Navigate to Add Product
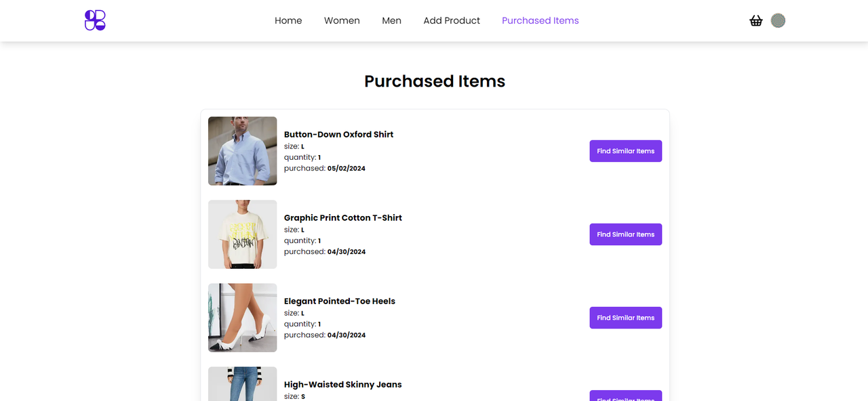 tap(452, 20)
